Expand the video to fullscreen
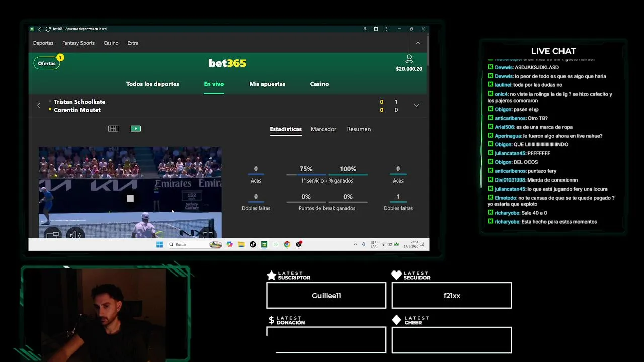The image size is (644, 362). [x=208, y=234]
